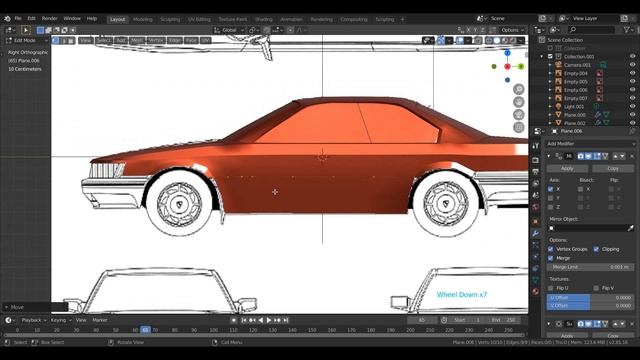This screenshot has height=360, width=640.
Task: Open the Vertex menu in viewport header
Action: 156,40
